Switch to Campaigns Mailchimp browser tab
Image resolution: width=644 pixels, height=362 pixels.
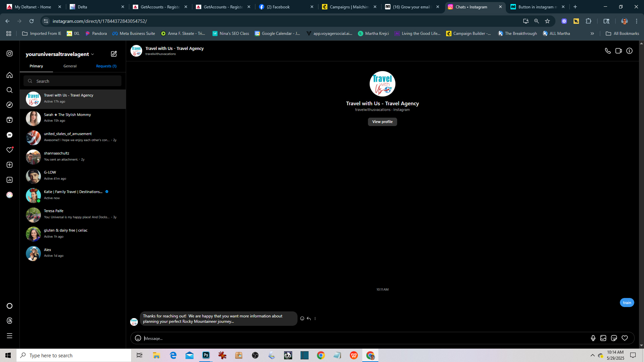(x=349, y=7)
